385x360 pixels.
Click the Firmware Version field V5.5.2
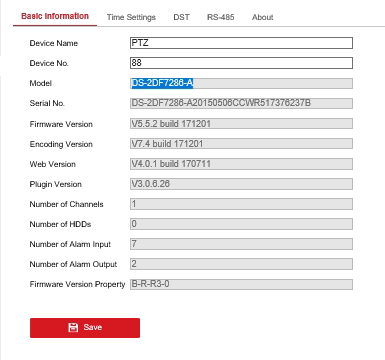tap(241, 124)
